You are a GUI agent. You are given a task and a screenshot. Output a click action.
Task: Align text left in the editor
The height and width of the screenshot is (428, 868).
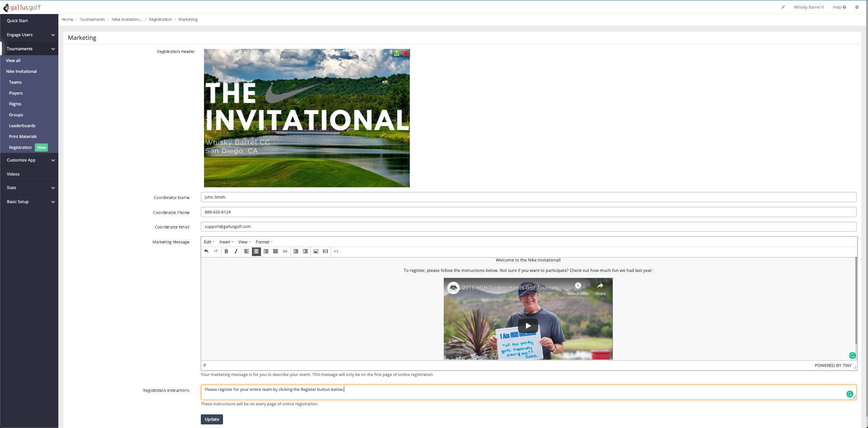coord(247,252)
